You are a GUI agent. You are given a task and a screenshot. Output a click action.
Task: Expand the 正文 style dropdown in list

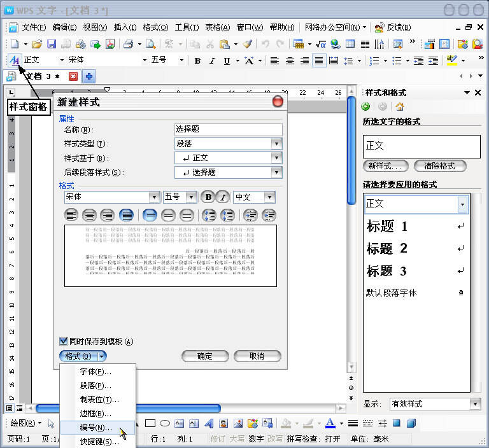tap(462, 204)
